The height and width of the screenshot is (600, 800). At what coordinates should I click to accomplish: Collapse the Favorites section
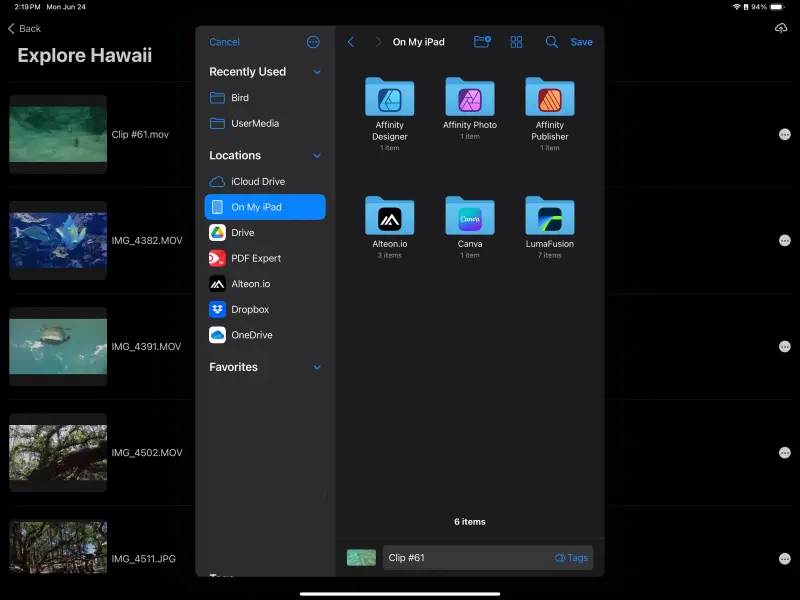[x=317, y=368]
